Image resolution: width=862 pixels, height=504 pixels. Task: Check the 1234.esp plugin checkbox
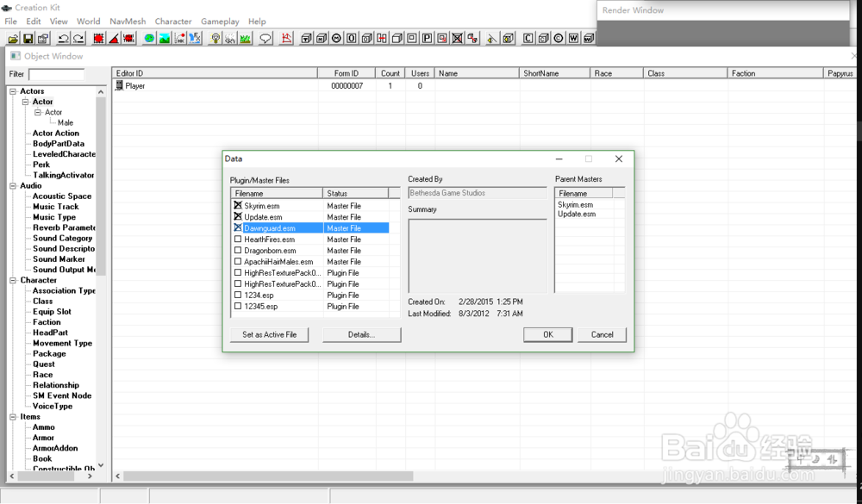click(x=238, y=296)
